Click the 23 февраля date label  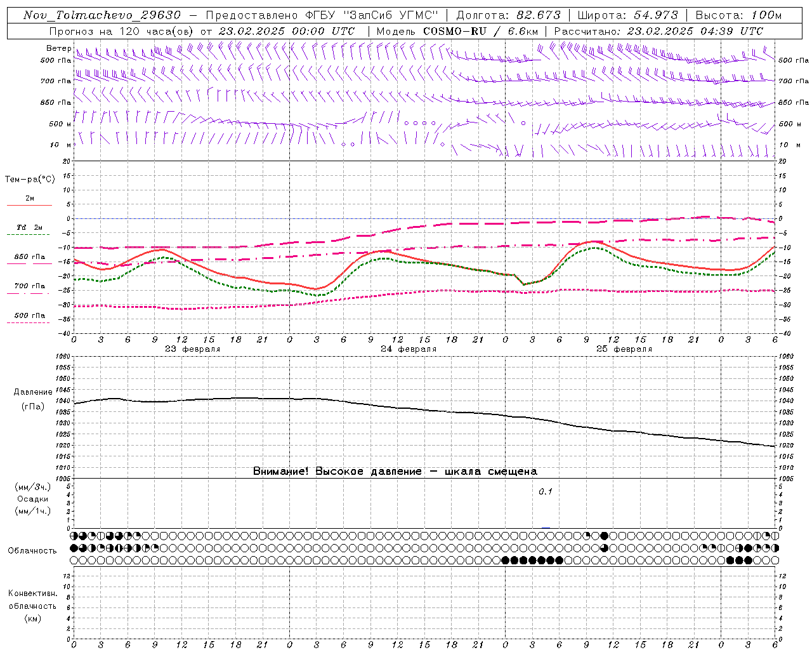[x=193, y=349]
